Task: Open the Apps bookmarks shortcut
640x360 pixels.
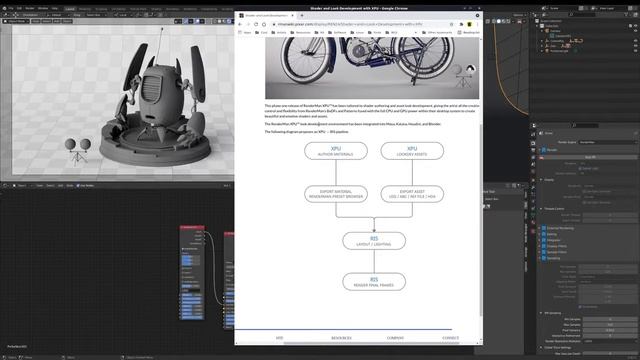Action: (244, 33)
